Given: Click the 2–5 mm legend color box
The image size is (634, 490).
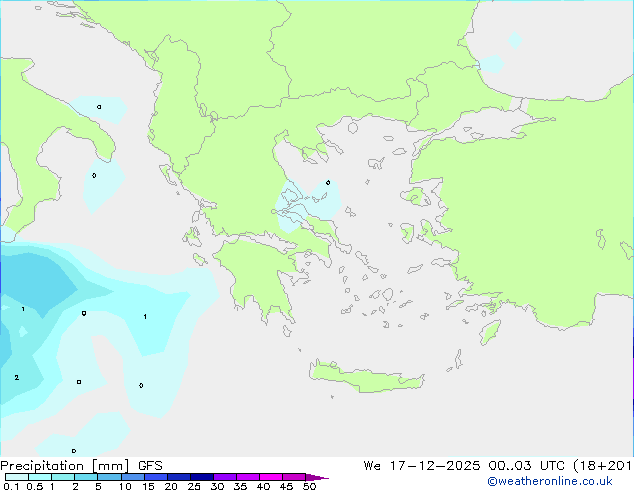Looking at the screenshot, I should (86, 477).
